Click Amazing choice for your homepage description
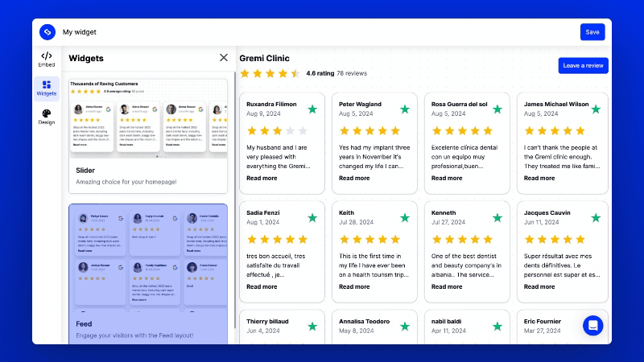The height and width of the screenshot is (362, 644). point(126,182)
